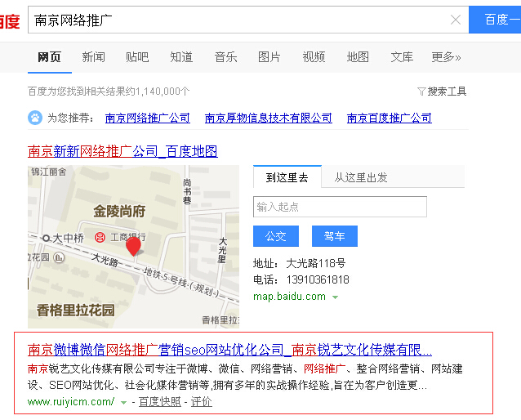The height and width of the screenshot is (420, 521).
Task: Click the 驾车 route button
Action: tap(334, 236)
